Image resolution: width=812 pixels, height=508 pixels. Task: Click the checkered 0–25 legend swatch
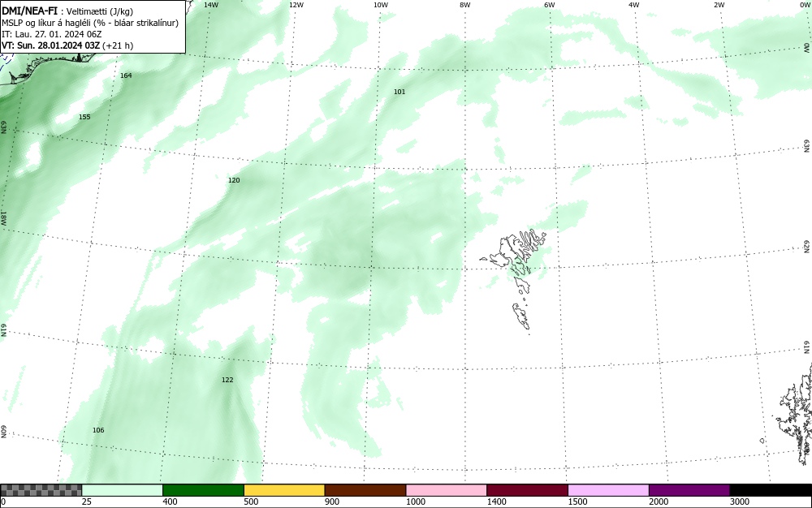click(x=41, y=490)
